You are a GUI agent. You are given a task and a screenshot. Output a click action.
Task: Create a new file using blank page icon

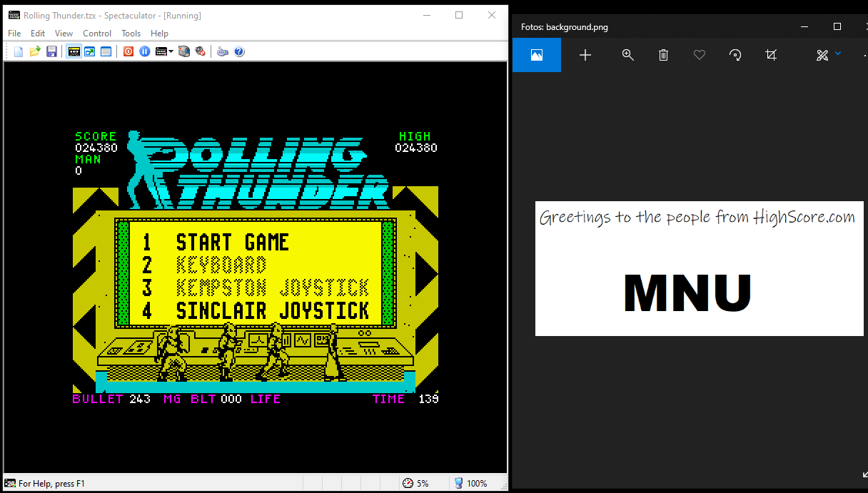(19, 51)
